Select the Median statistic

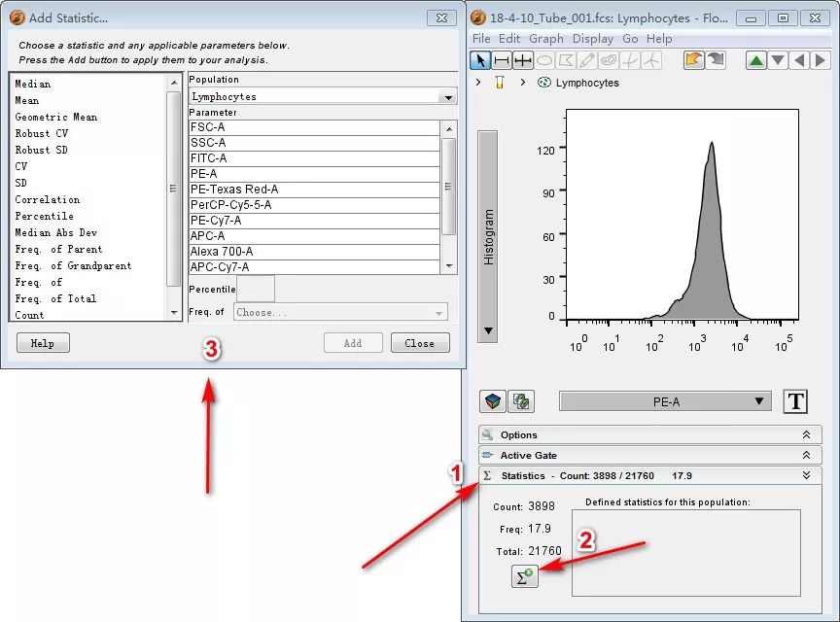click(33, 84)
